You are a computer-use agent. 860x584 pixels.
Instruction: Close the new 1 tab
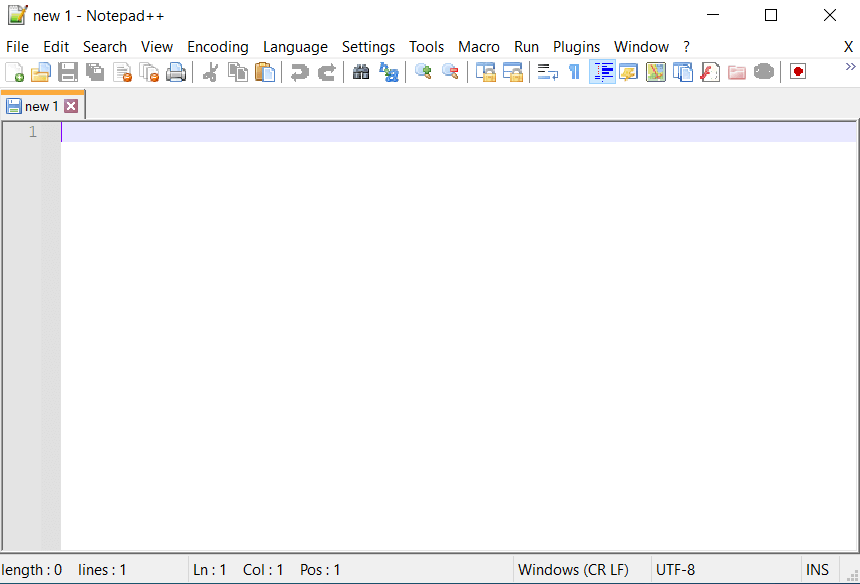71,106
